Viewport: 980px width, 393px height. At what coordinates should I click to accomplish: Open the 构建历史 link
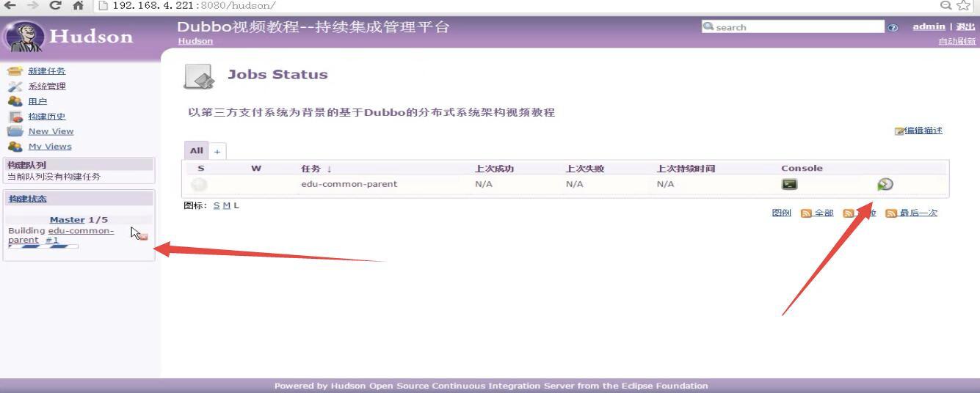pyautogui.click(x=47, y=117)
